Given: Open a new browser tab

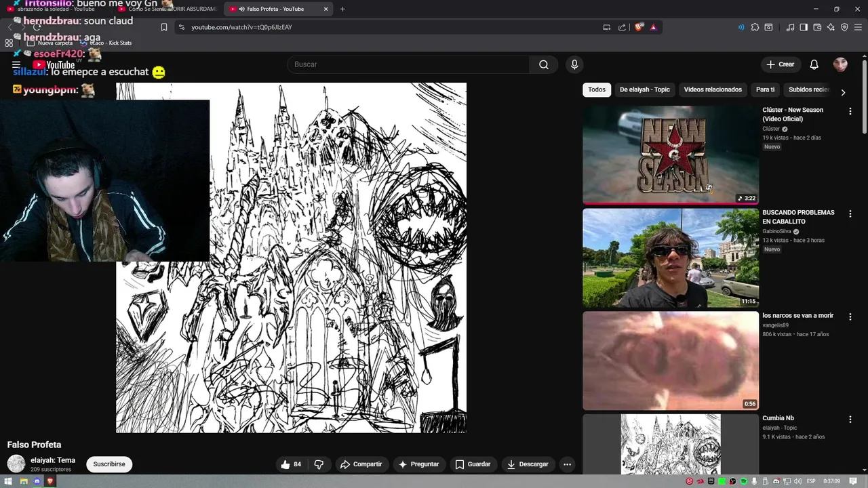Looking at the screenshot, I should [342, 9].
